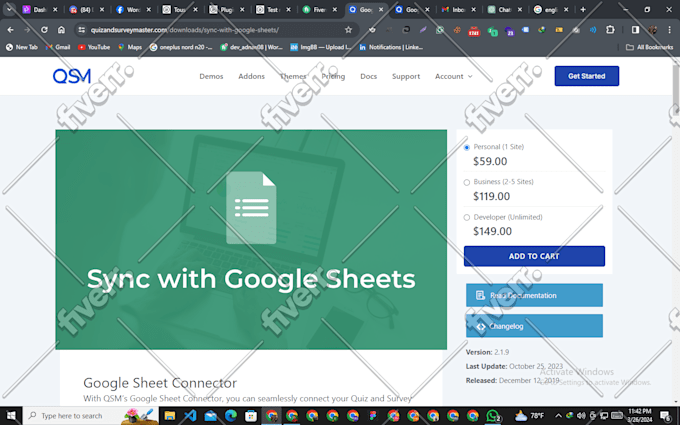
Task: Click the taskbar search box
Action: [90, 415]
